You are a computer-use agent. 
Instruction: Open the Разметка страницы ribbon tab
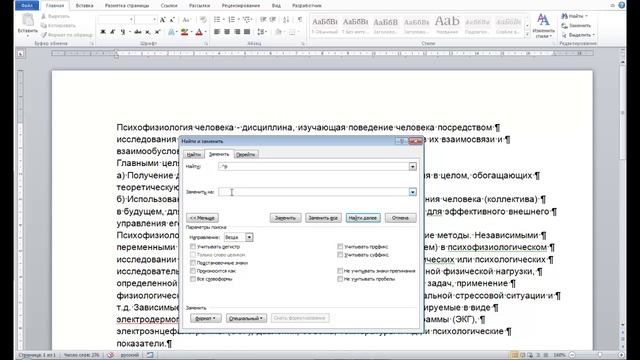point(127,6)
